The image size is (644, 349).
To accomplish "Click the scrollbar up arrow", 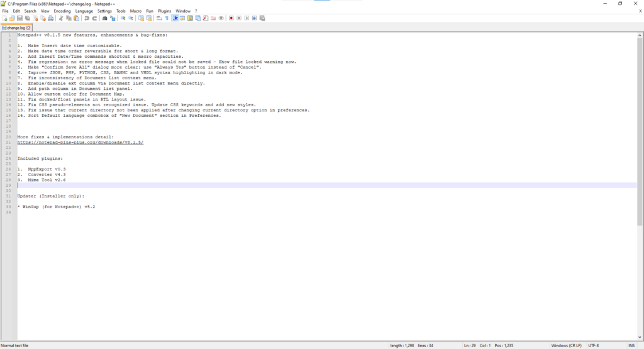I will point(640,35).
